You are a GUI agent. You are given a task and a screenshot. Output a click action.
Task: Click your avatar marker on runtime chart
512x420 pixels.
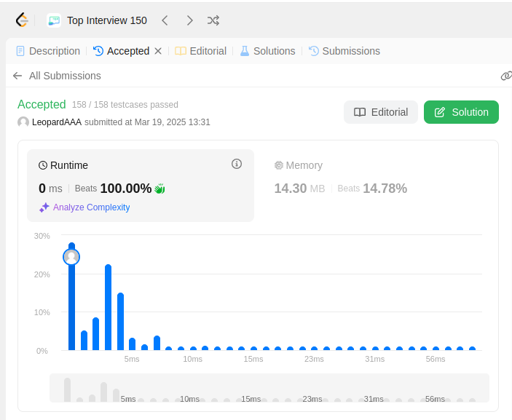[71, 257]
